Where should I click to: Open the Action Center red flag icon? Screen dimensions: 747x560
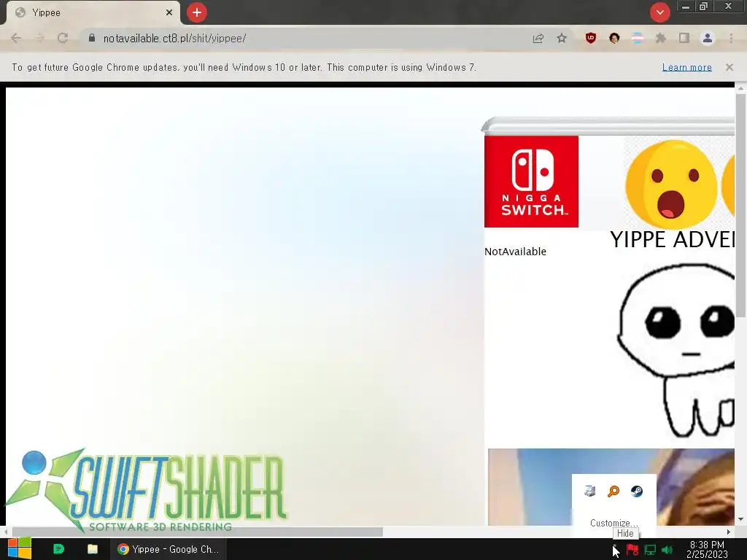[x=632, y=550]
